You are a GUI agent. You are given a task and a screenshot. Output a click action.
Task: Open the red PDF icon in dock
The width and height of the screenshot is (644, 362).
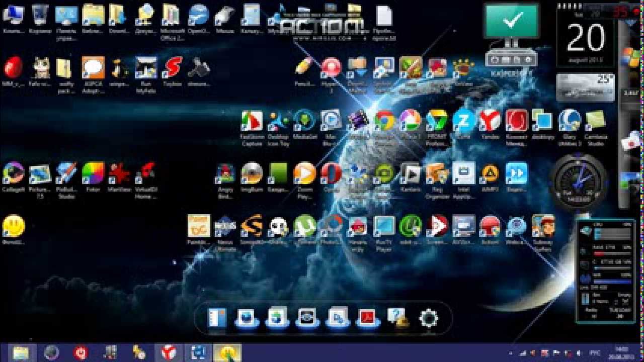tap(367, 318)
